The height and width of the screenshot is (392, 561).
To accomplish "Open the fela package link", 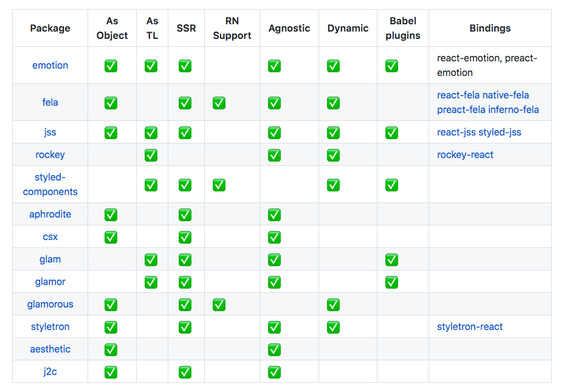I will 50,102.
